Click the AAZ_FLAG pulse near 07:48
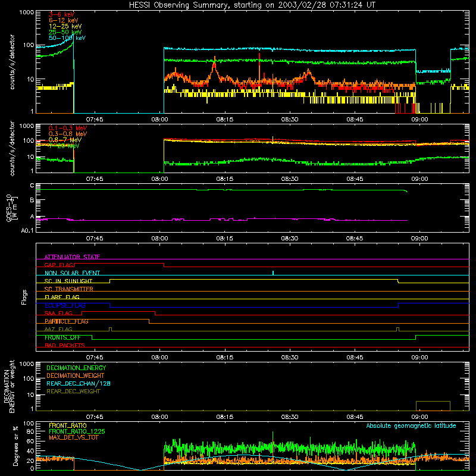This screenshot has height=476, width=476. (x=110, y=330)
